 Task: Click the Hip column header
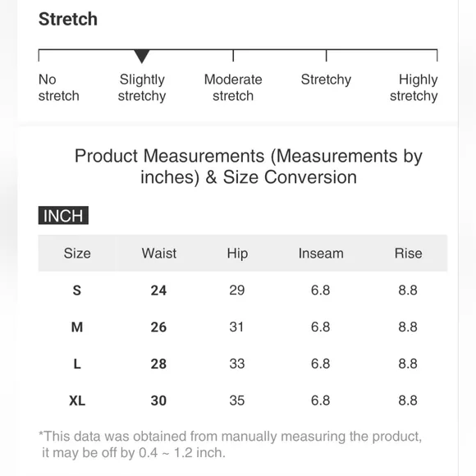[237, 253]
